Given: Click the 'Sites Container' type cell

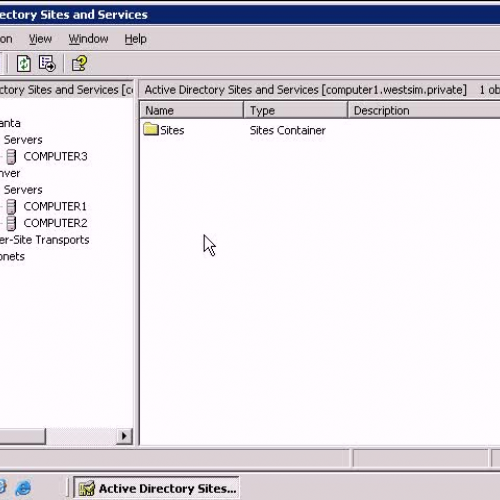Looking at the screenshot, I should click(288, 130).
